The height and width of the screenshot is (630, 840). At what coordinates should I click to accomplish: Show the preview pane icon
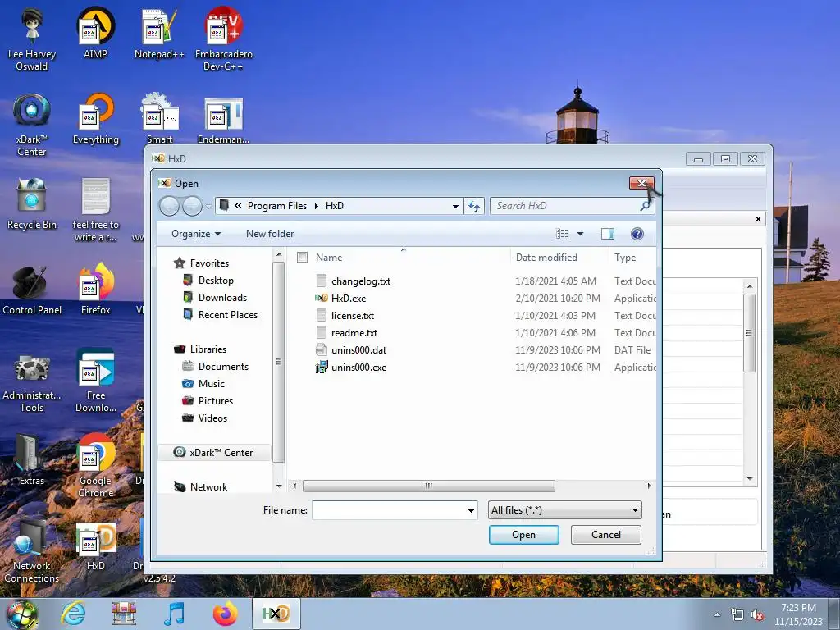608,234
